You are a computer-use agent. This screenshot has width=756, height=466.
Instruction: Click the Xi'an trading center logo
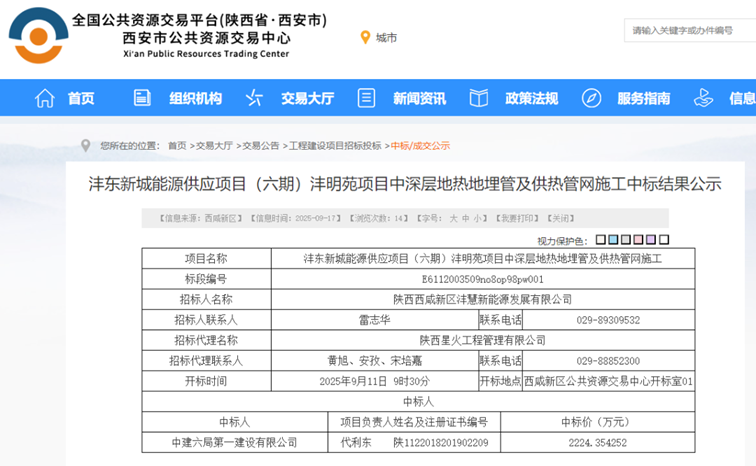coord(38,35)
